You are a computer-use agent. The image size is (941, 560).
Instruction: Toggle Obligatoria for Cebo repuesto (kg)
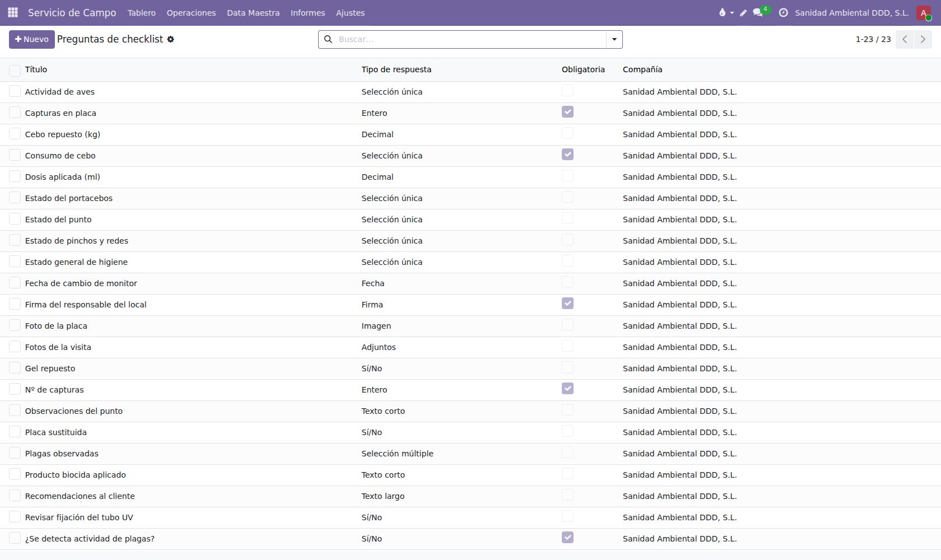567,133
